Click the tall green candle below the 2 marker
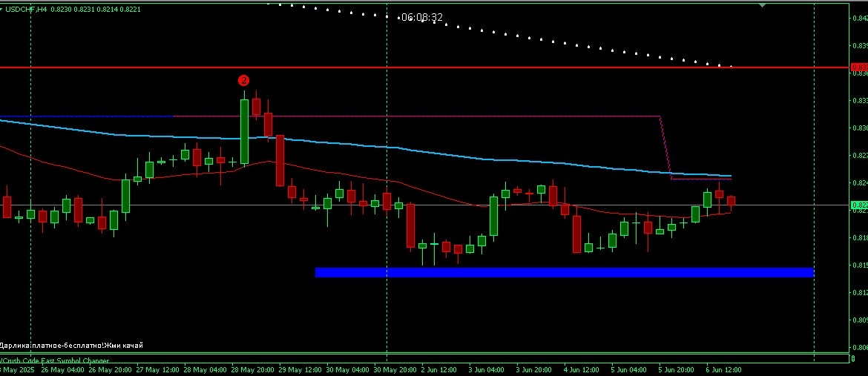The height and width of the screenshot is (376, 868). 244,131
